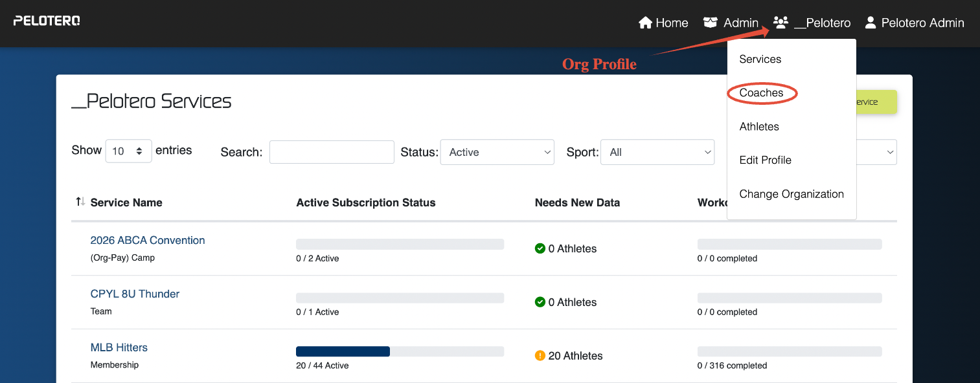Open the Home nav link
The width and height of the screenshot is (980, 383).
tap(663, 23)
